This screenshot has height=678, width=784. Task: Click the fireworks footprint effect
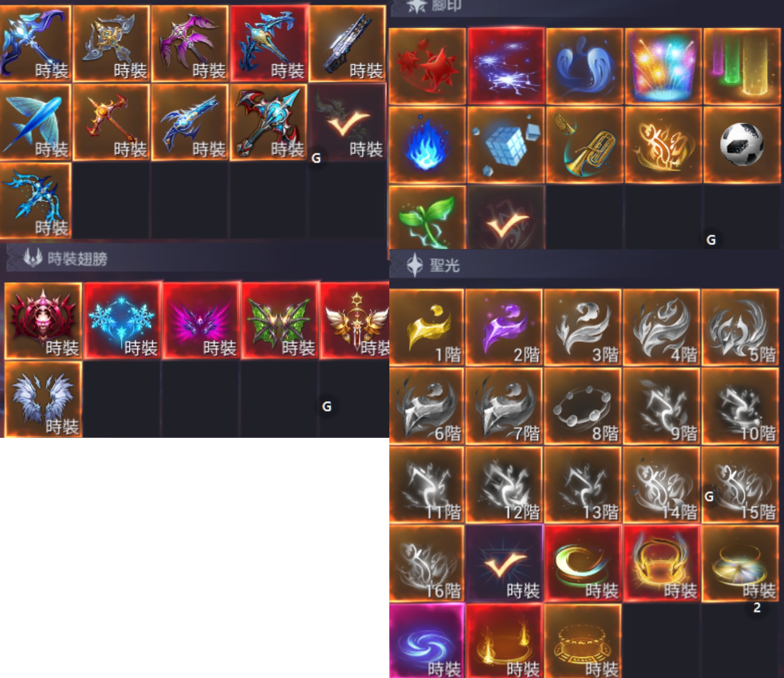click(664, 66)
